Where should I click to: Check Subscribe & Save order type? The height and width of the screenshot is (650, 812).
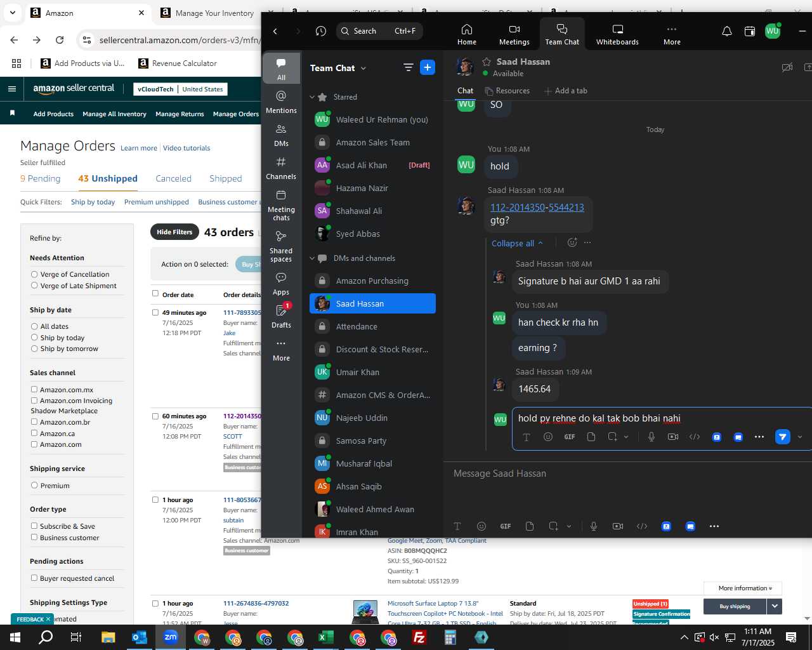[34, 526]
